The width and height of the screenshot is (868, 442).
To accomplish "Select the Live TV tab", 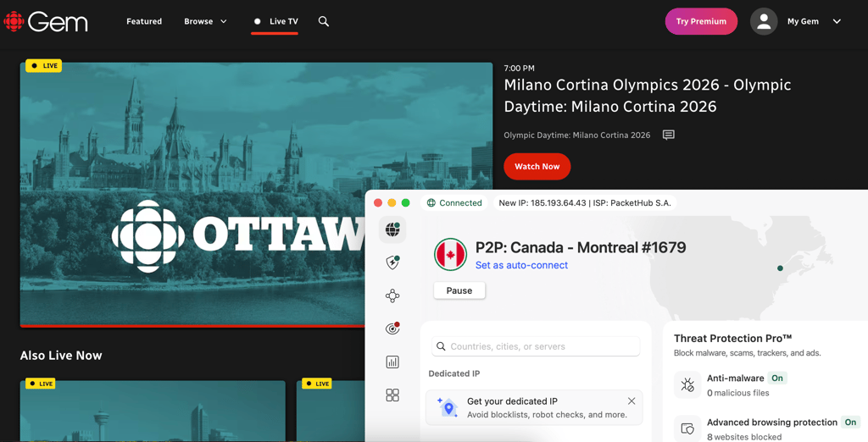I will pyautogui.click(x=275, y=21).
